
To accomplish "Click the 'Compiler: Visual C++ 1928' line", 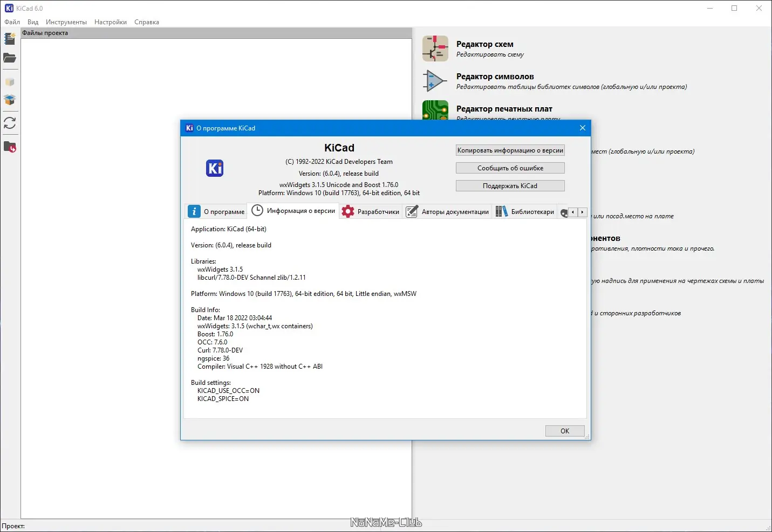I will 260,367.
